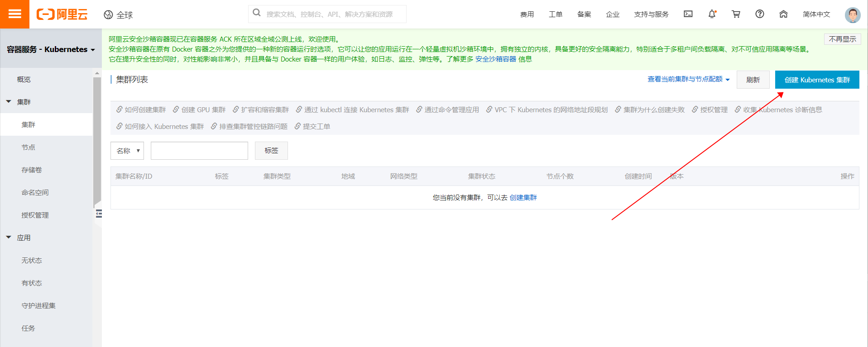Open 守护进程集 in the sidebar
This screenshot has height=347, width=868.
coord(38,305)
